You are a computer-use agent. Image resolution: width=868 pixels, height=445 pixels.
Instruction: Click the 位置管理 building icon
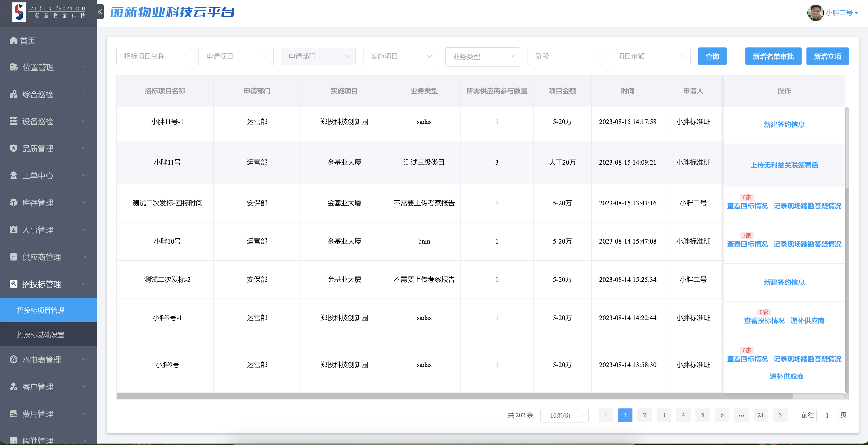tap(14, 67)
